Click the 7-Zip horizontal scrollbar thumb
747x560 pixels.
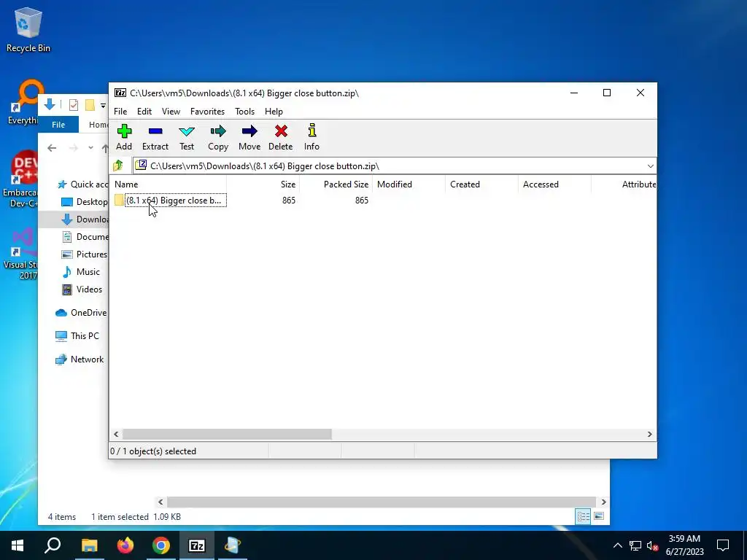(x=228, y=435)
